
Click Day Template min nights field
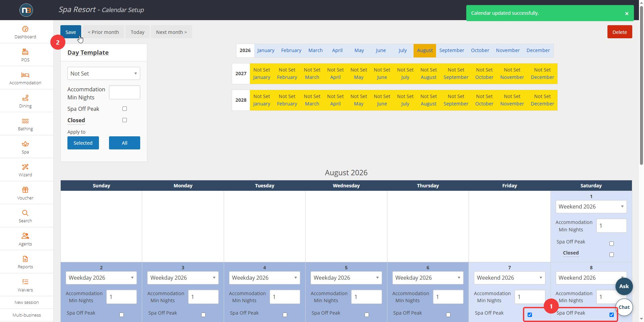point(124,92)
